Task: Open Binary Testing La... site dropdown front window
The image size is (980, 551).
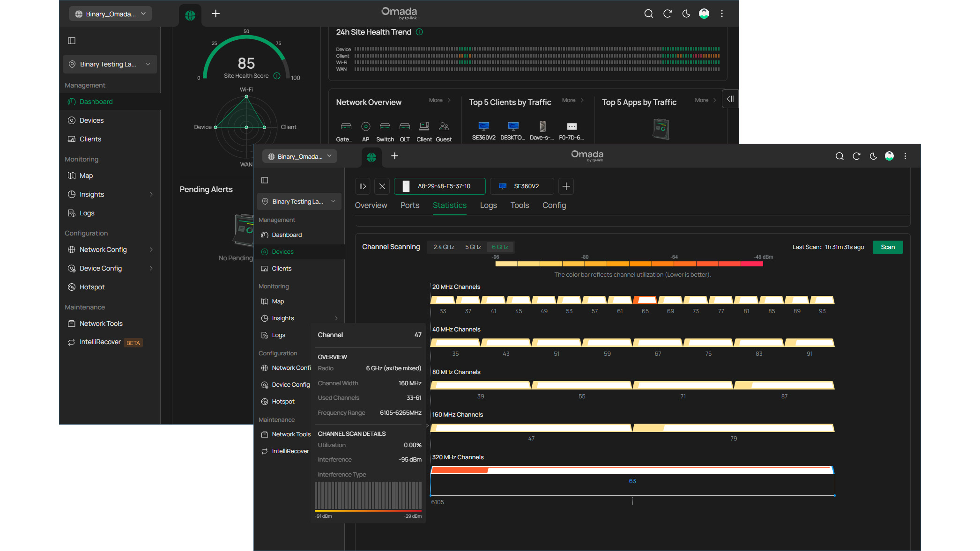Action: click(299, 201)
